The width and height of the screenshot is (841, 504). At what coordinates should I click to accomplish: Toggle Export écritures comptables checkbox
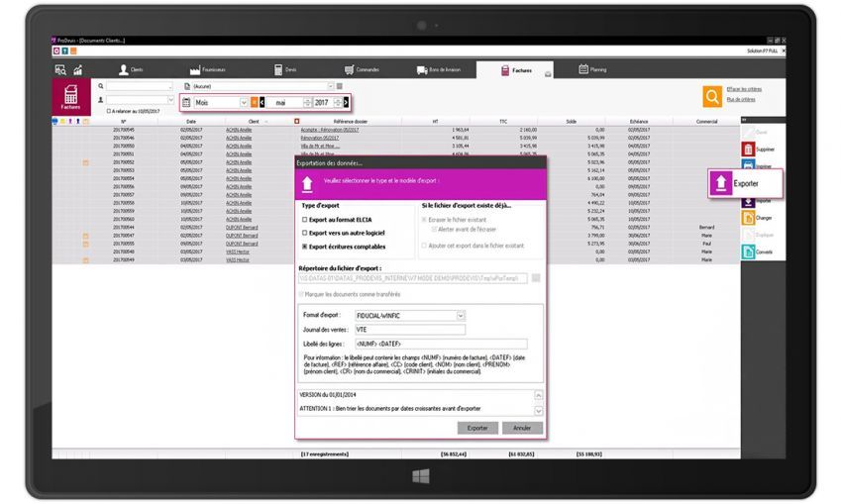(305, 246)
